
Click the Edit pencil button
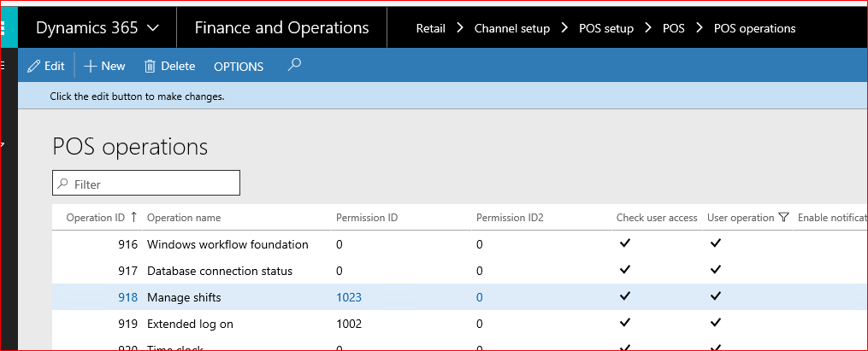coord(46,66)
